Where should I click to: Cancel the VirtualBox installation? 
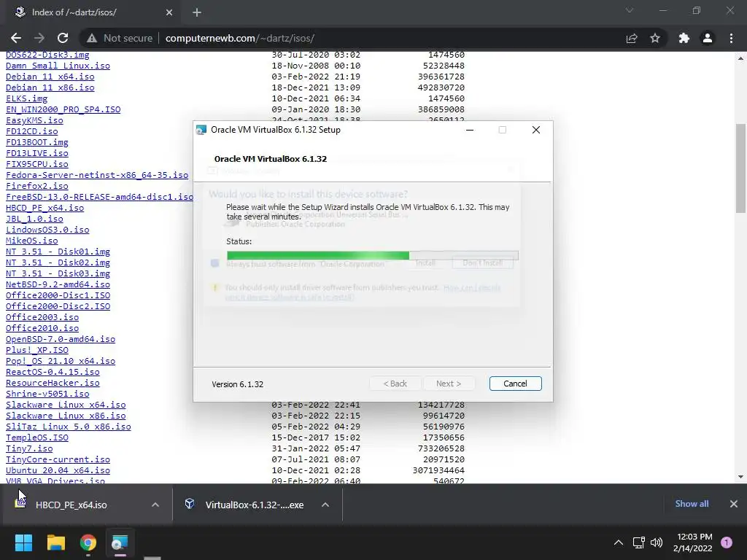515,384
